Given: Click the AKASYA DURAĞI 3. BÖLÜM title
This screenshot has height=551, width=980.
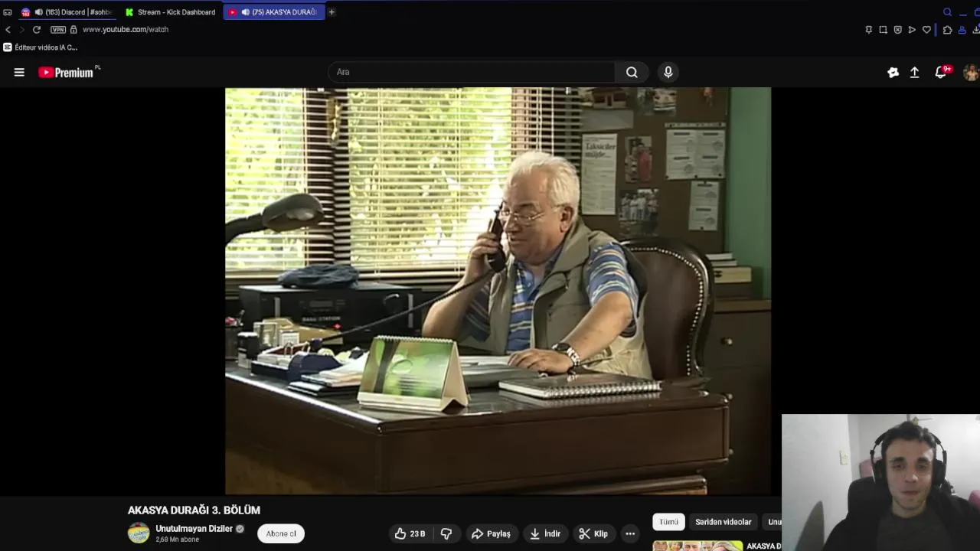Looking at the screenshot, I should (x=194, y=510).
